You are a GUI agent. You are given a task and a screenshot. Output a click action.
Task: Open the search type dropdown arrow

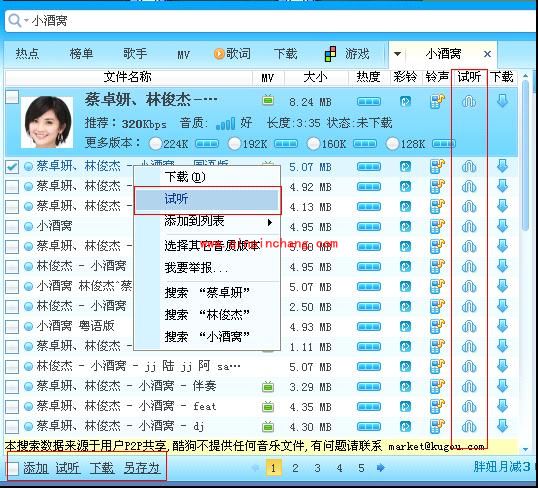26,20
